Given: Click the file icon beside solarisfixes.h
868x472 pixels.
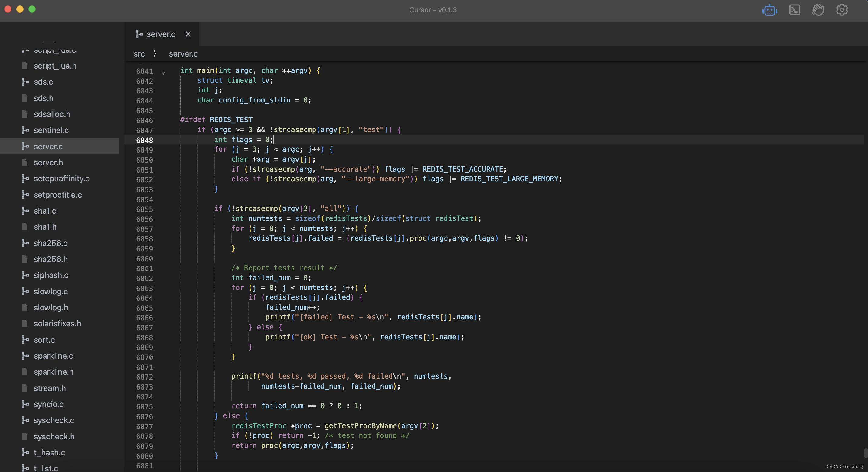Looking at the screenshot, I should click(x=24, y=323).
